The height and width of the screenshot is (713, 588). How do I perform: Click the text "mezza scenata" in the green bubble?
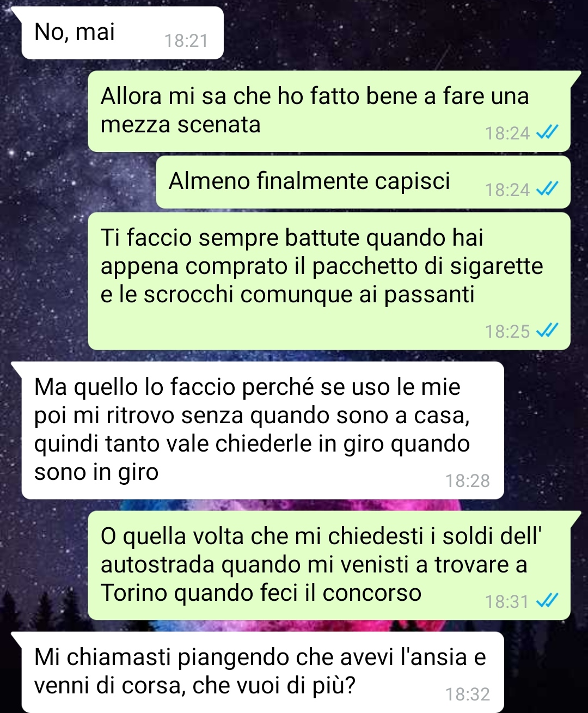tap(181, 125)
